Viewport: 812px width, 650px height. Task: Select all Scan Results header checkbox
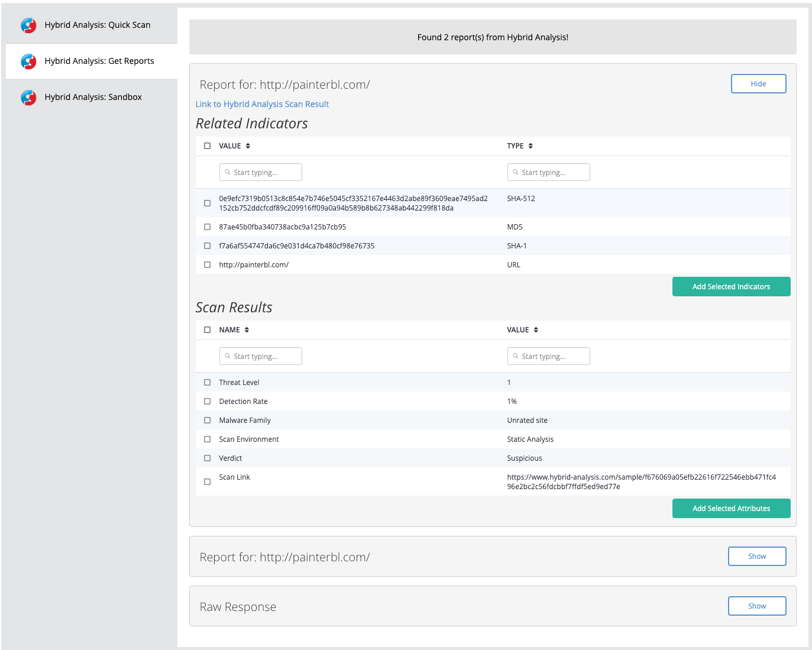[x=207, y=330]
